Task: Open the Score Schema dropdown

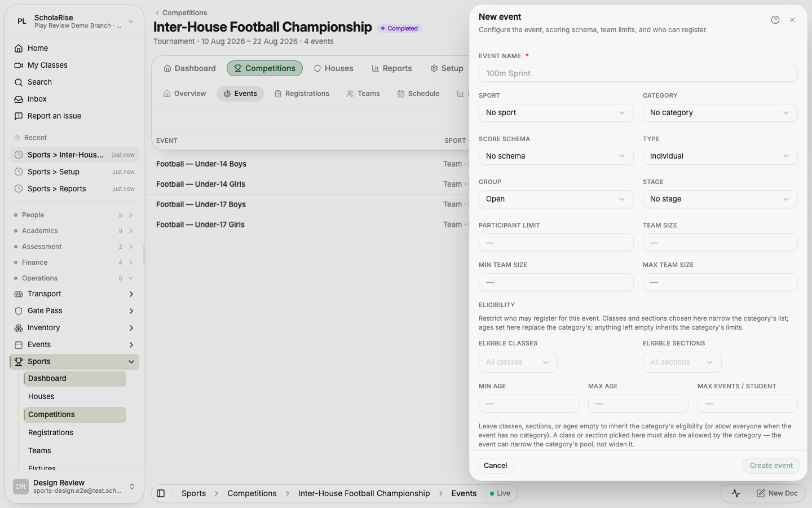Action: point(556,156)
